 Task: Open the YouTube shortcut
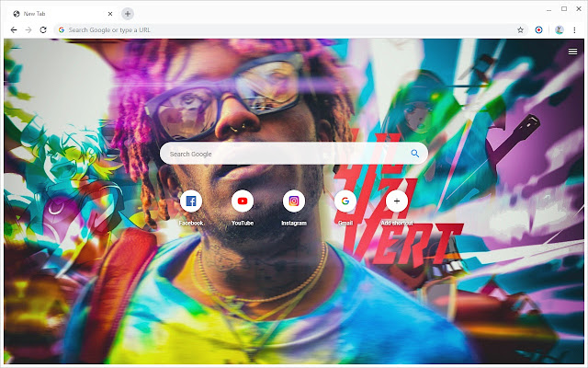243,201
